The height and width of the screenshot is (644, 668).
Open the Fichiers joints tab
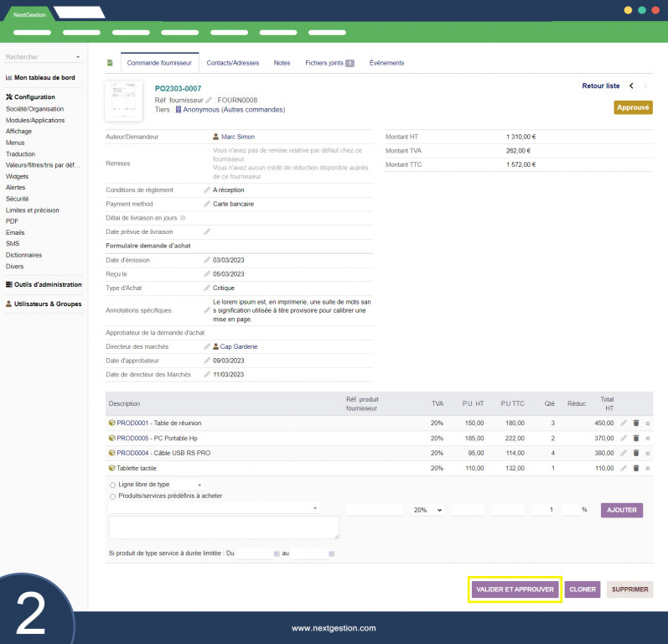pos(329,63)
